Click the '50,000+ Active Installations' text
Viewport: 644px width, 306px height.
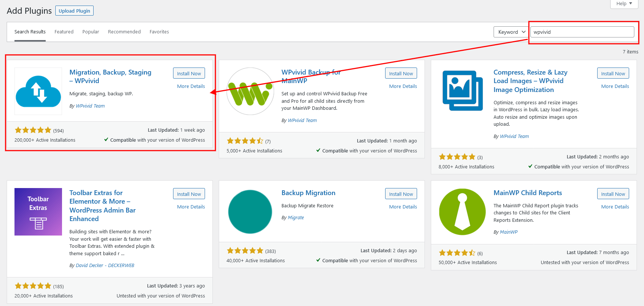tap(468, 263)
